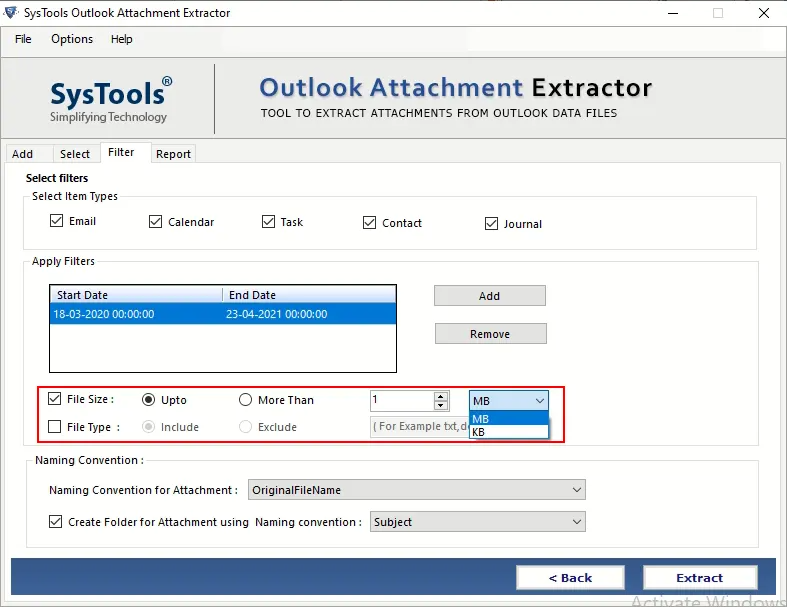
Task: Open the Options menu
Action: pyautogui.click(x=72, y=39)
